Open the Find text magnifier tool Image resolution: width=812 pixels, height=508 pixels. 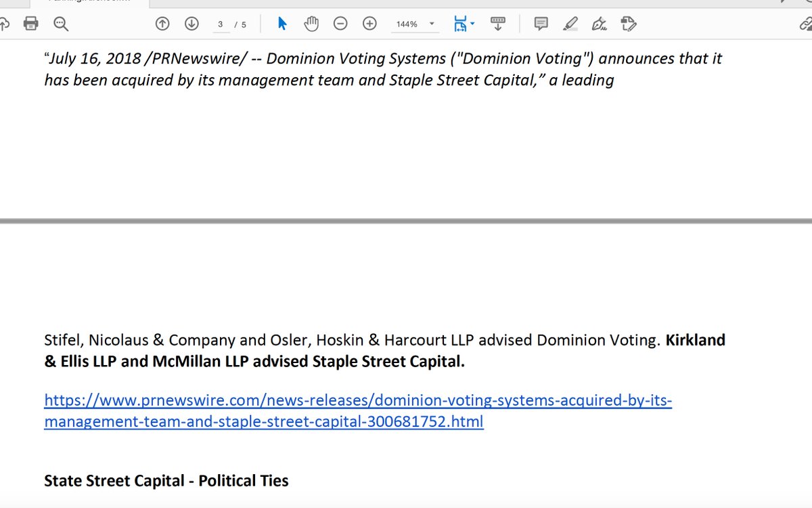point(62,24)
